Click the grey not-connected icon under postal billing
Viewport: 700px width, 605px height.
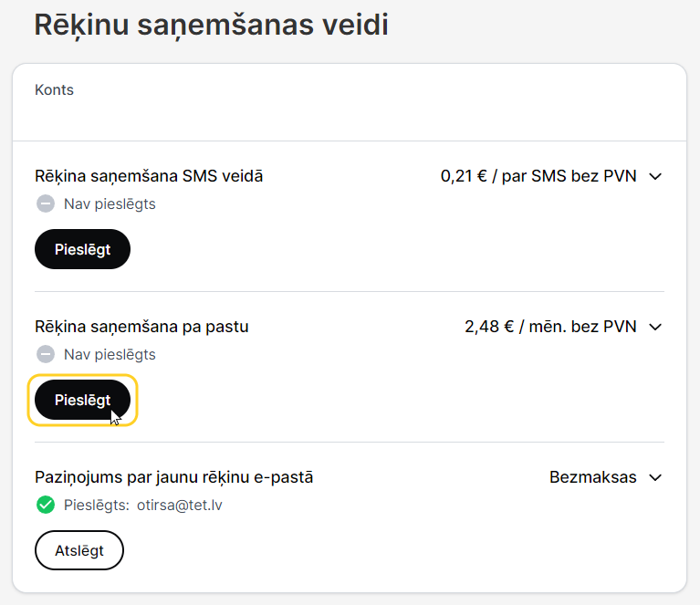tap(45, 355)
